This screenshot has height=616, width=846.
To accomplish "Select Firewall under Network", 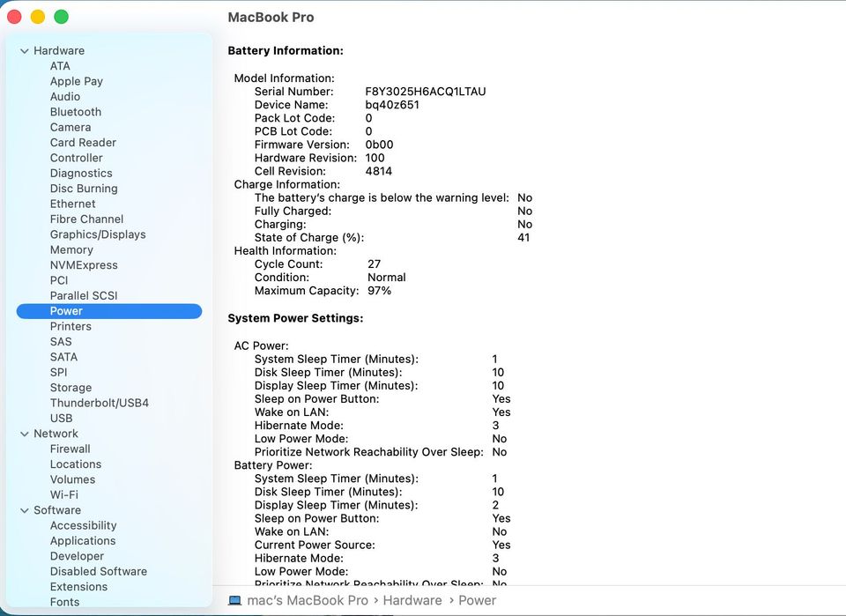I will pyautogui.click(x=70, y=449).
